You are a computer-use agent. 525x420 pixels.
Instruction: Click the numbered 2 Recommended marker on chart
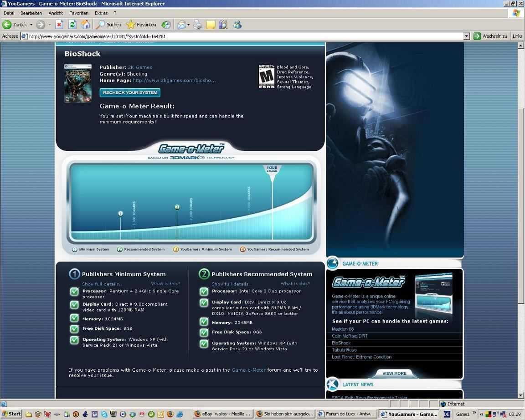(177, 207)
